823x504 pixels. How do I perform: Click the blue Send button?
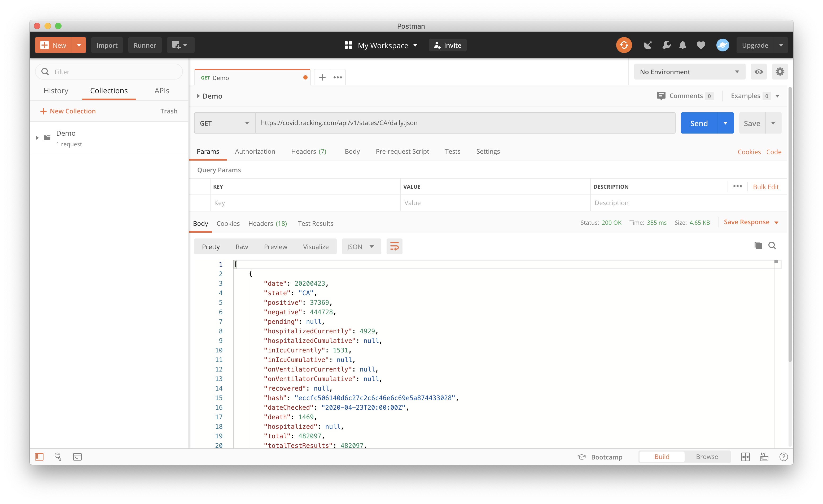click(x=699, y=123)
